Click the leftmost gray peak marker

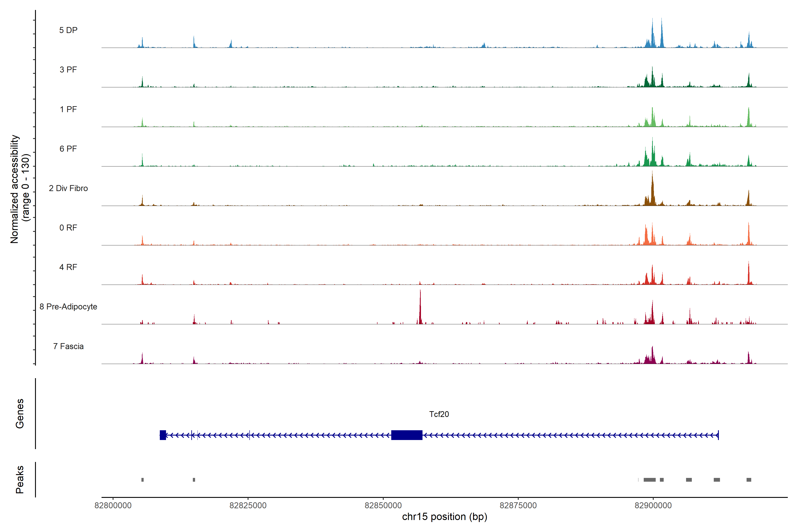143,480
